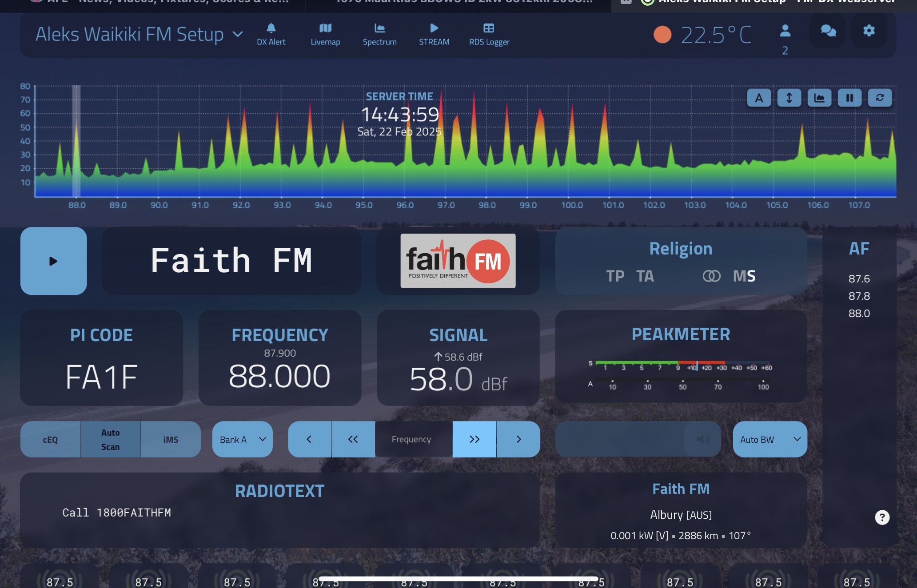Select alternative frequency 87.8
The height and width of the screenshot is (588, 917).
point(859,296)
